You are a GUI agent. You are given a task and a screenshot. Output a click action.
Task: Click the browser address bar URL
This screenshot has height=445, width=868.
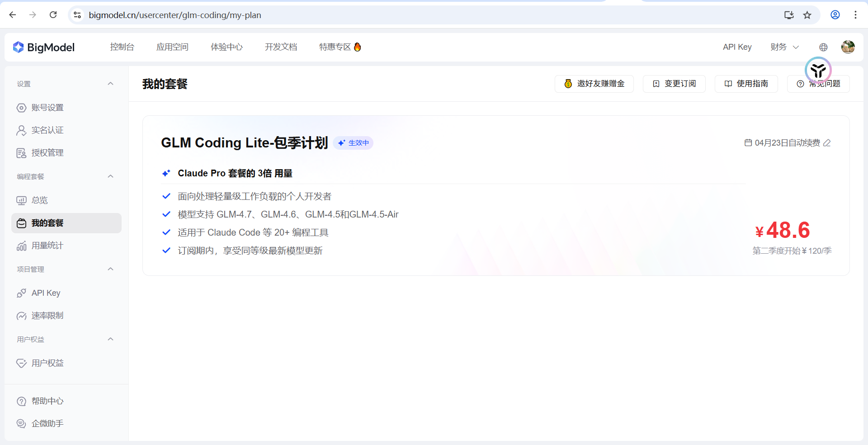coord(175,15)
